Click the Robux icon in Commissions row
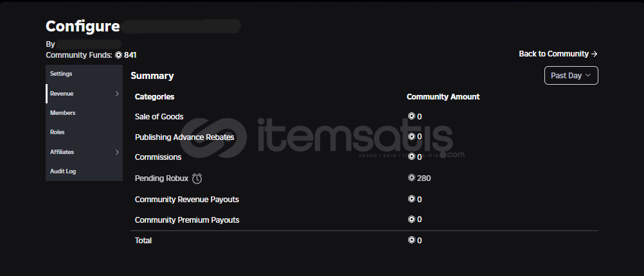Screen dimensions: 644x276 411,157
